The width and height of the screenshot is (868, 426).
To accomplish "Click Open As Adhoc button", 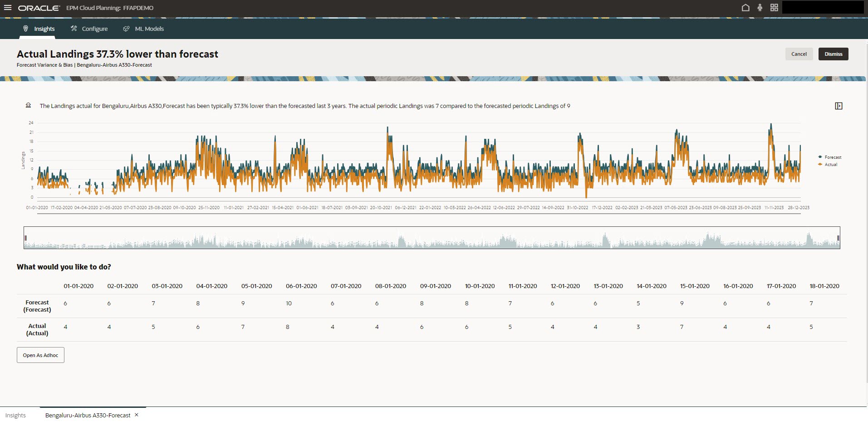I will point(40,355).
